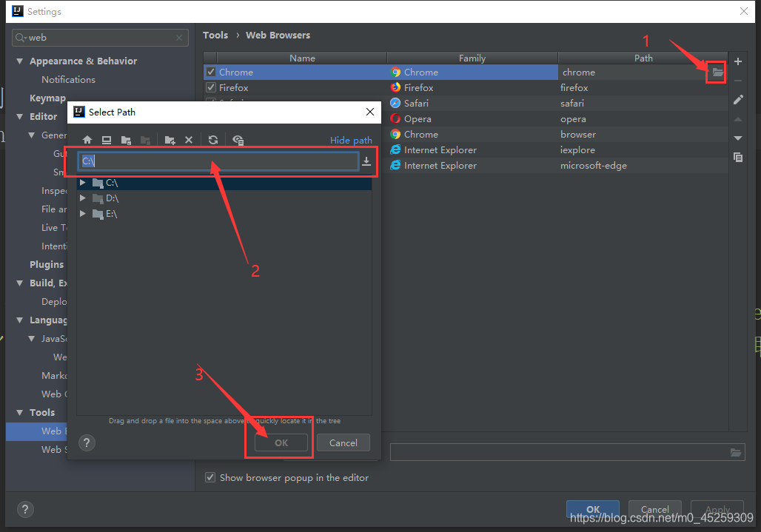The height and width of the screenshot is (532, 761).
Task: Click the Path column header
Action: [643, 58]
